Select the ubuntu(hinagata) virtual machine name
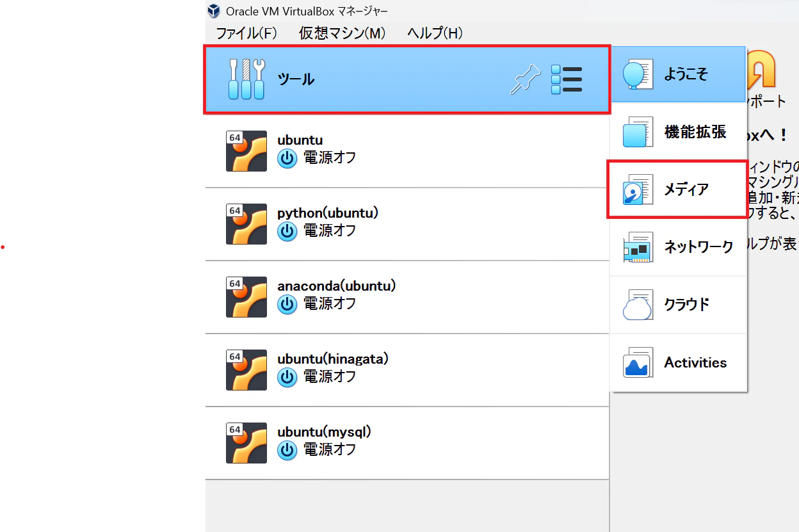 click(333, 359)
